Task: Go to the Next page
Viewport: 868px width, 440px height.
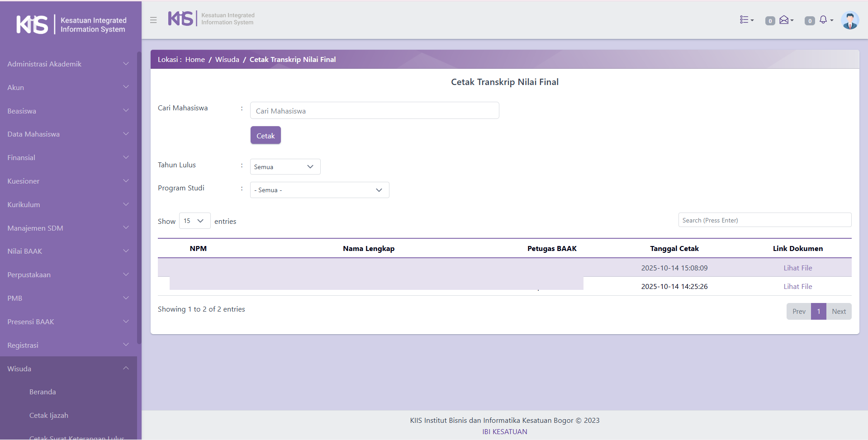Action: coord(839,311)
